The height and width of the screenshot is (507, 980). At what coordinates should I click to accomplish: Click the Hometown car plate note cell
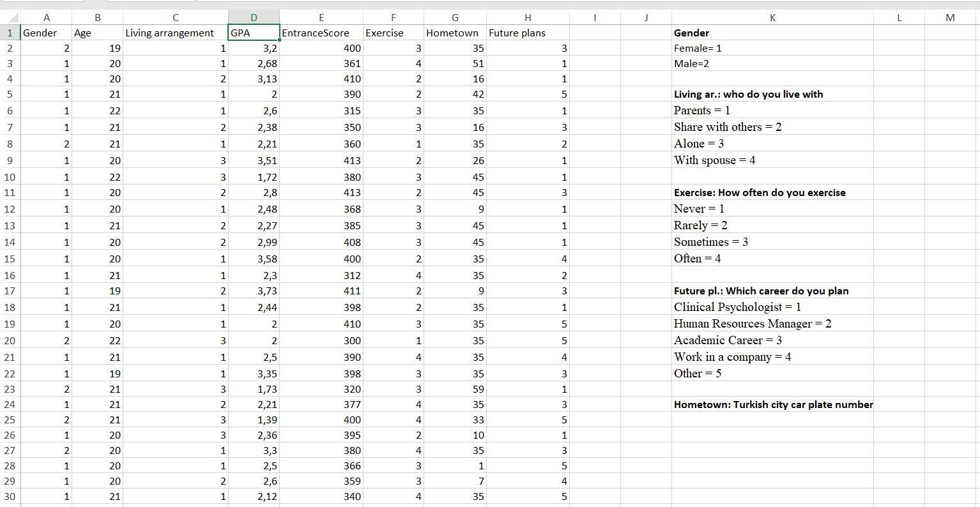pyautogui.click(x=773, y=404)
